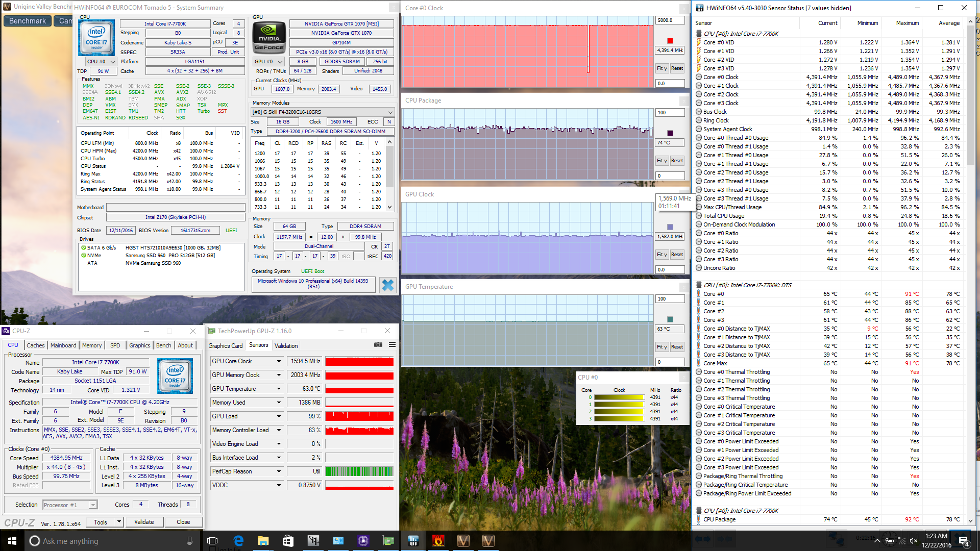Click Reset on the Core #0 Clock graph
980x551 pixels.
pos(677,68)
